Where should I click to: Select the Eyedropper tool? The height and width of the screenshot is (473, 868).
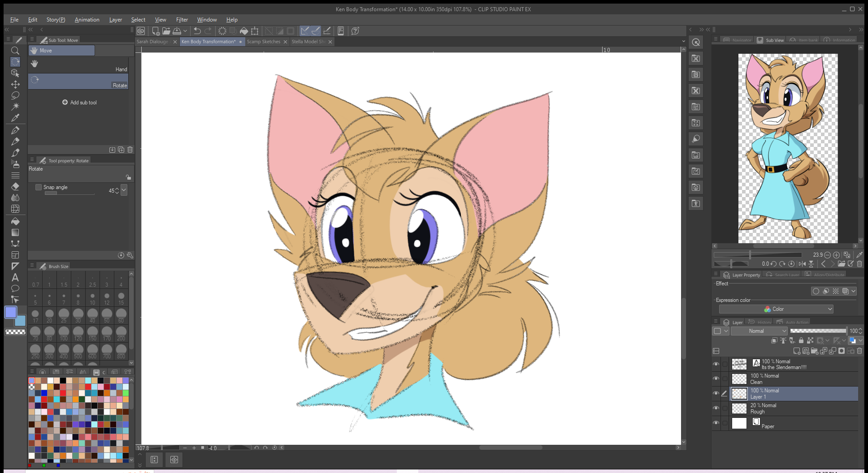(x=15, y=118)
